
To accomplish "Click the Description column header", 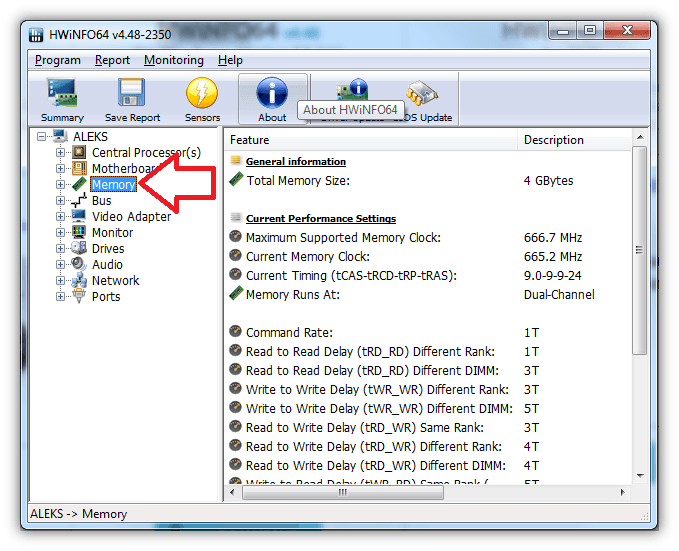I will click(553, 140).
